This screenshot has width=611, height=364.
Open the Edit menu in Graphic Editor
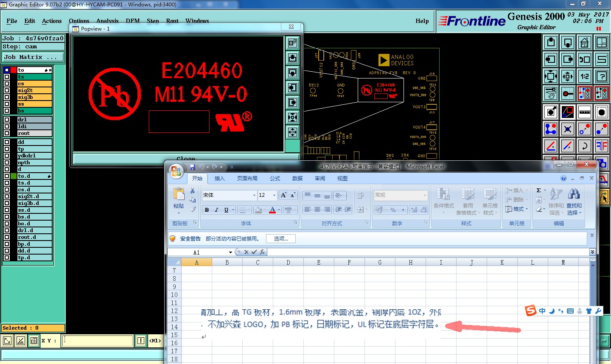point(30,21)
